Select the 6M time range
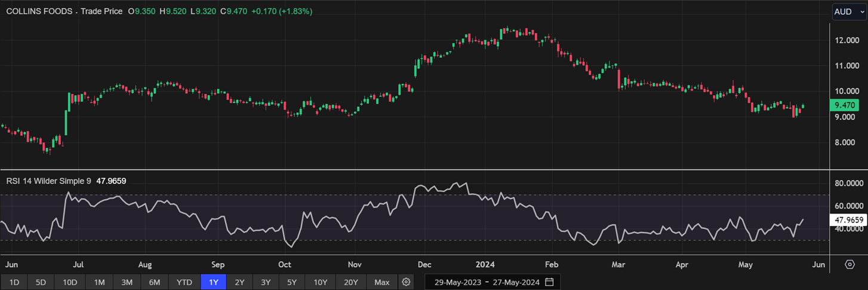Image resolution: width=868 pixels, height=290 pixels. coord(155,282)
